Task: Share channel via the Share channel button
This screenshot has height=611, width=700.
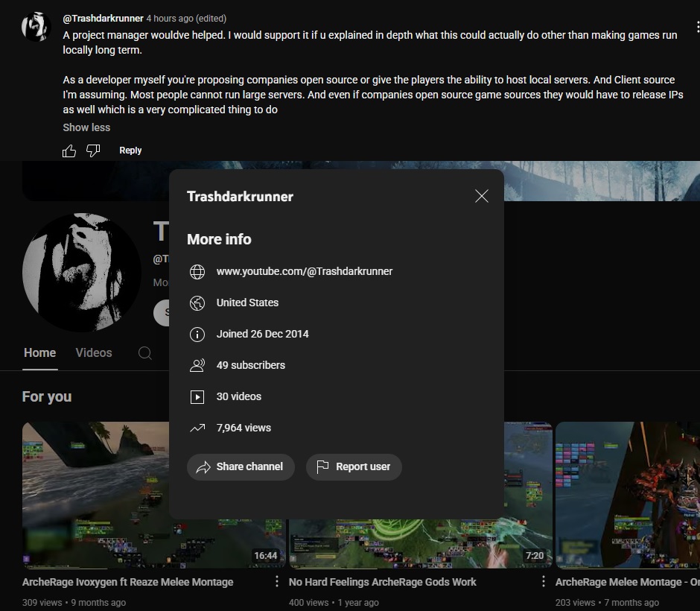Action: 241,466
